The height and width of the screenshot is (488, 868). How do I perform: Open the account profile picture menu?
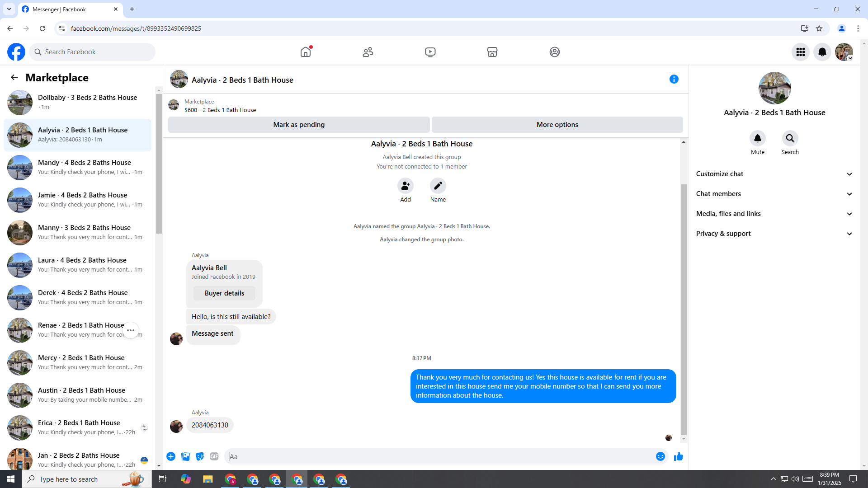844,52
